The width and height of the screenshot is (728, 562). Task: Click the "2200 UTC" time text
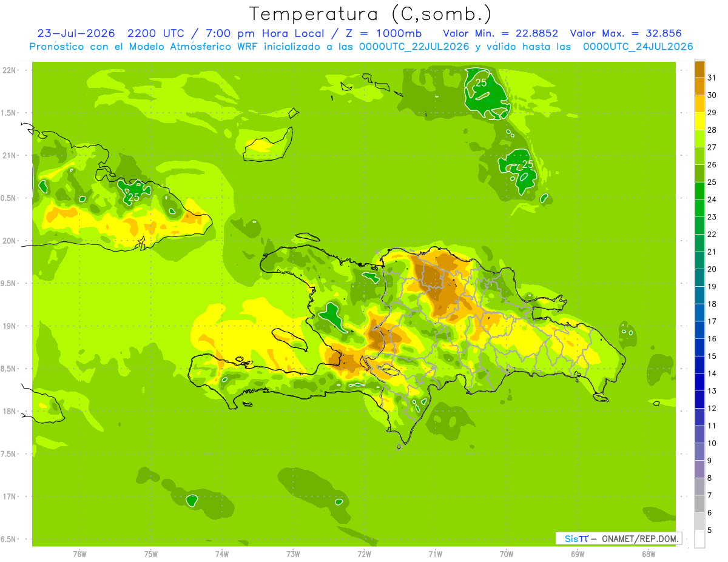(x=156, y=33)
